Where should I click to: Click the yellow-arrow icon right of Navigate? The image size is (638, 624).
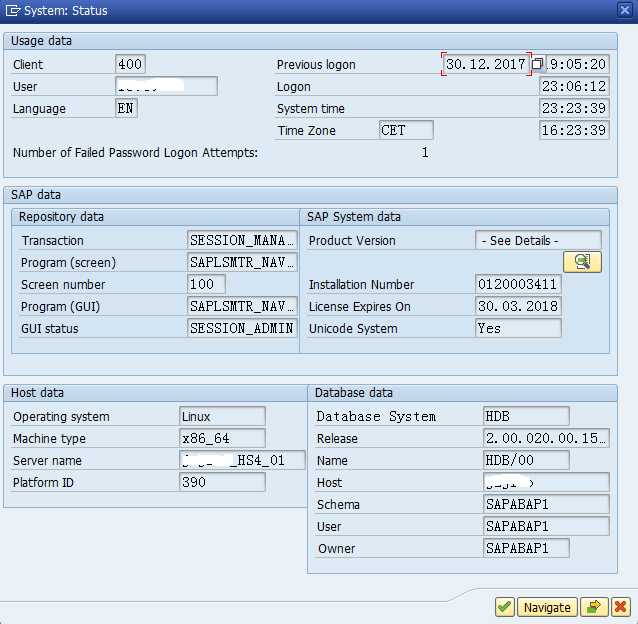click(x=594, y=607)
